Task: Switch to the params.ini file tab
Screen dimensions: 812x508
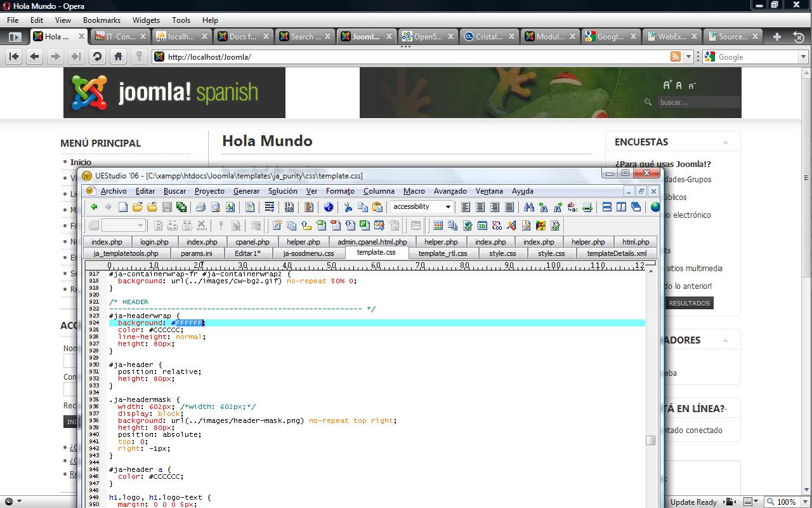Action: coord(196,253)
